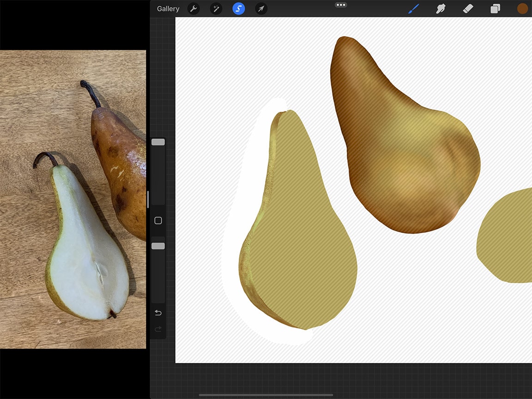Toggle the active Selection tool
Screen dimensions: 532x399
[239, 9]
